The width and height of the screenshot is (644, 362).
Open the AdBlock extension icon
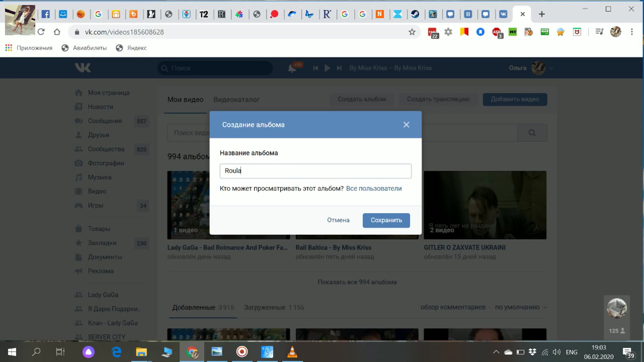click(x=497, y=32)
